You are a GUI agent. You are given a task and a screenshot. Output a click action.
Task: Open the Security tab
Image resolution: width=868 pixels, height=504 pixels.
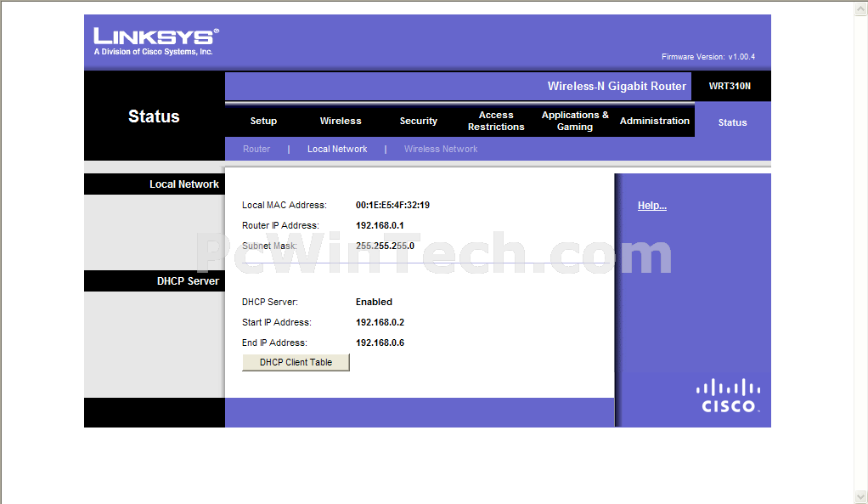coord(419,121)
